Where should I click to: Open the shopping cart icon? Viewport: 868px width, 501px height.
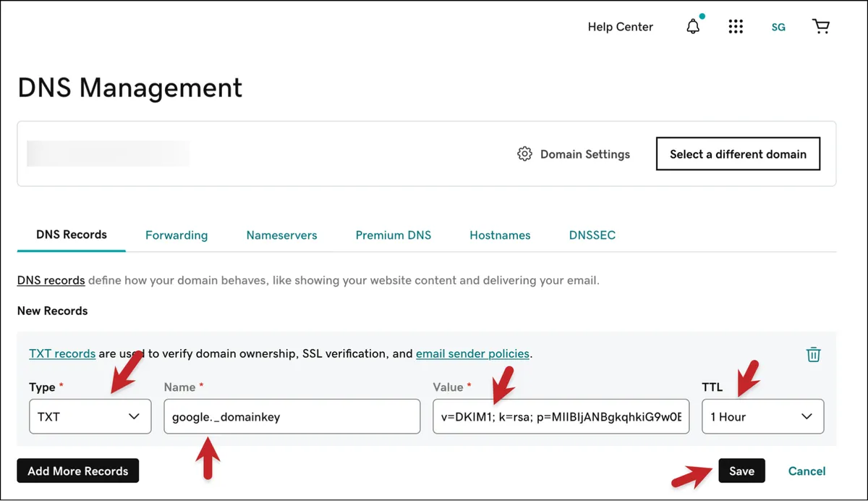coord(821,27)
